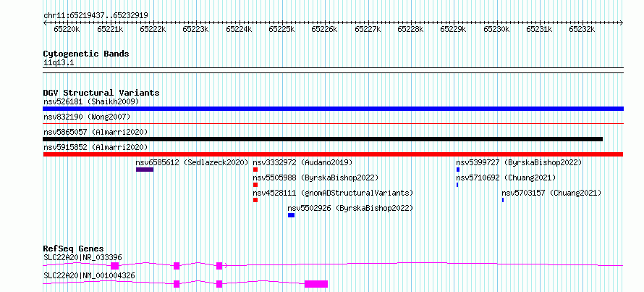
Task: Select the thin red nsv832190 line
Action: (x=333, y=123)
